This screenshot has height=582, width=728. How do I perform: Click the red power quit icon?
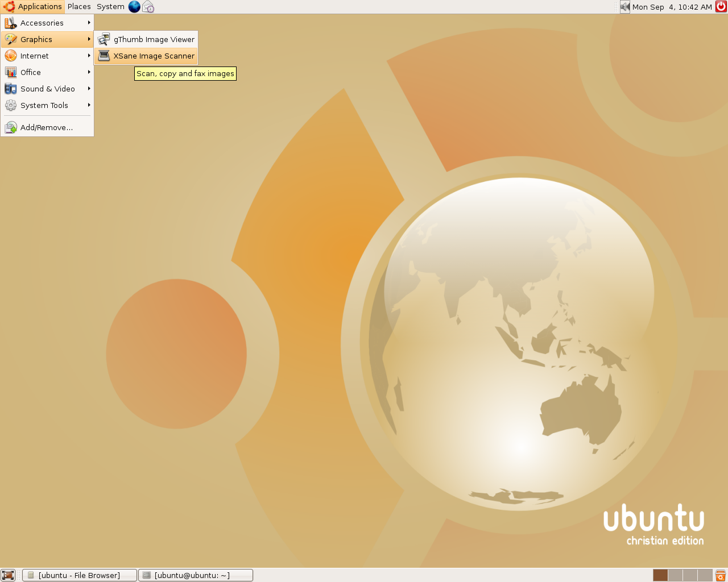pyautogui.click(x=721, y=7)
